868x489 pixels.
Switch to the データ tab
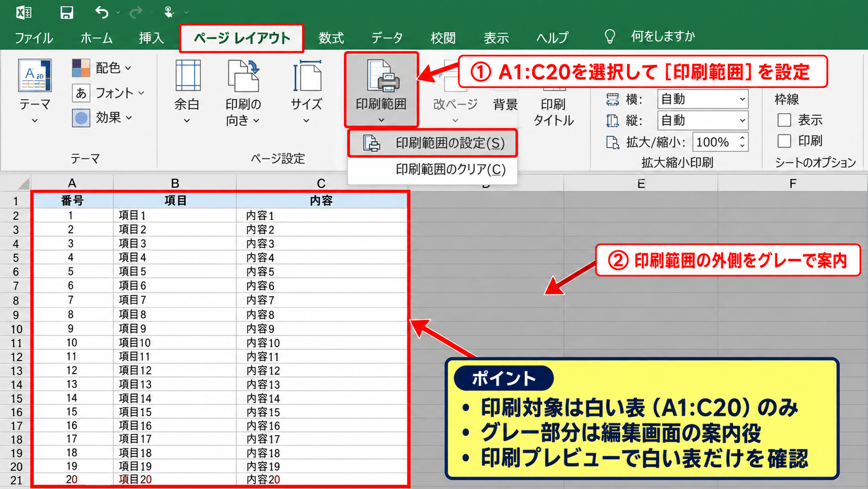387,38
